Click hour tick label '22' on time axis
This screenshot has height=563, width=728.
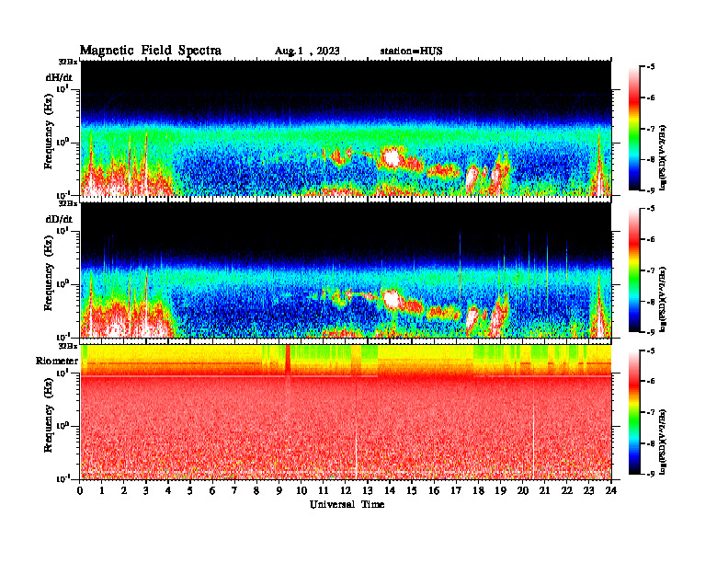(x=566, y=491)
